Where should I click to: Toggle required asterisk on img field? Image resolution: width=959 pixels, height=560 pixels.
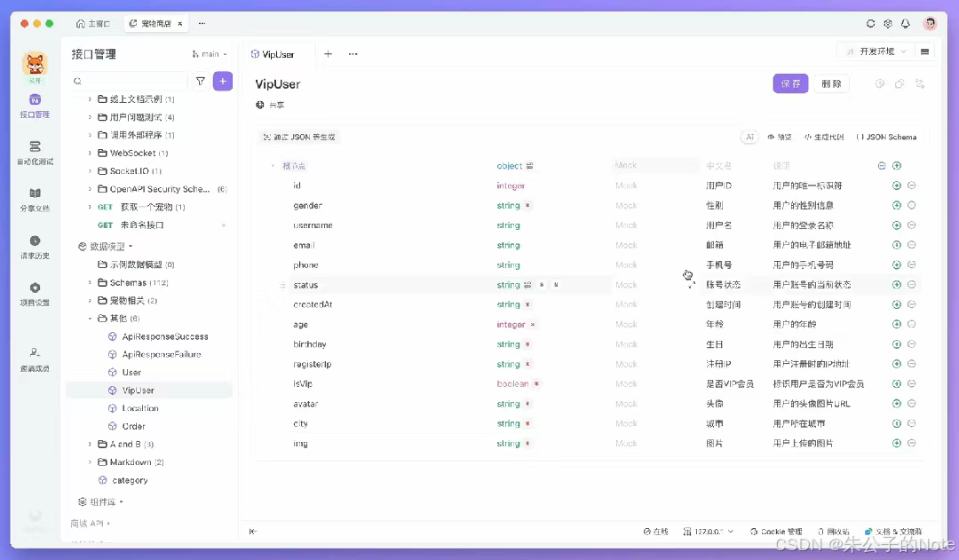527,443
